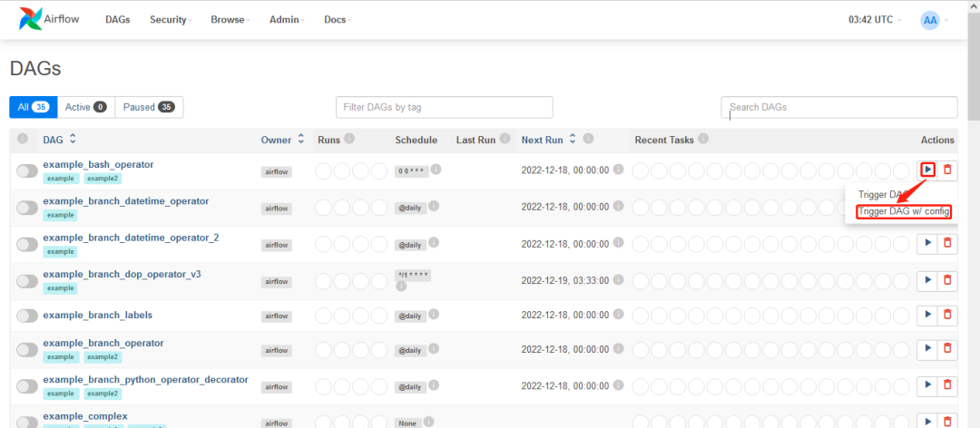Trigger example_branch_operator play button
This screenshot has width=980, height=428.
point(928,348)
